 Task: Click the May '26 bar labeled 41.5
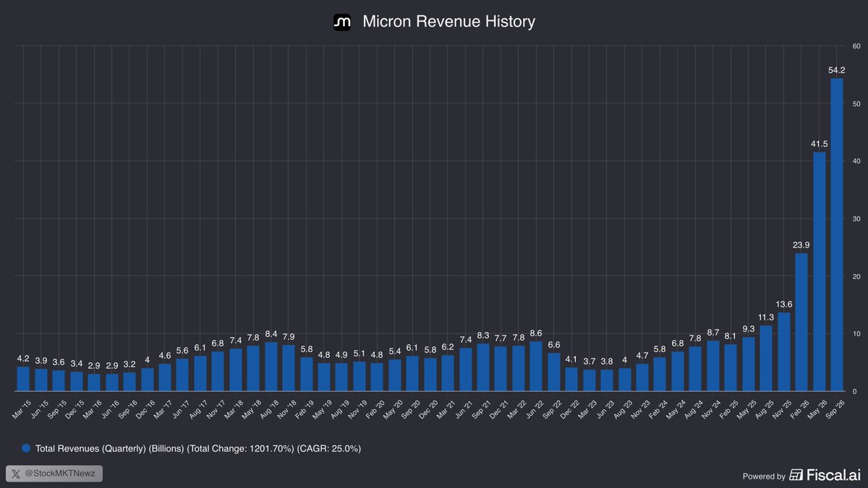pos(820,271)
